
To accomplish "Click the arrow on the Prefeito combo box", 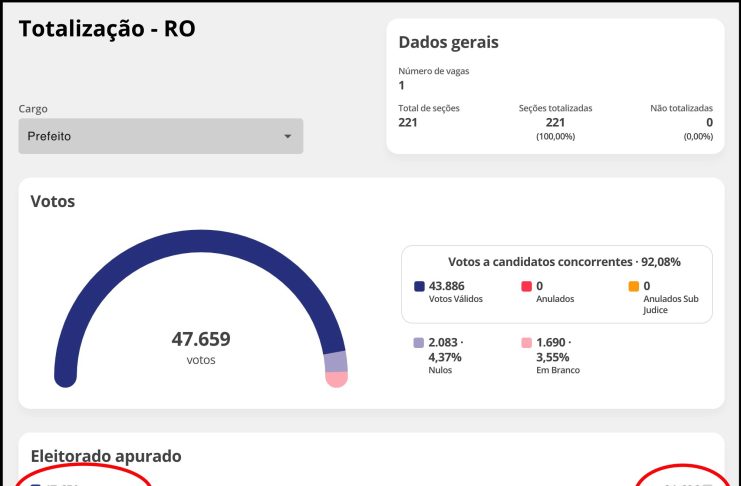I will tap(288, 136).
